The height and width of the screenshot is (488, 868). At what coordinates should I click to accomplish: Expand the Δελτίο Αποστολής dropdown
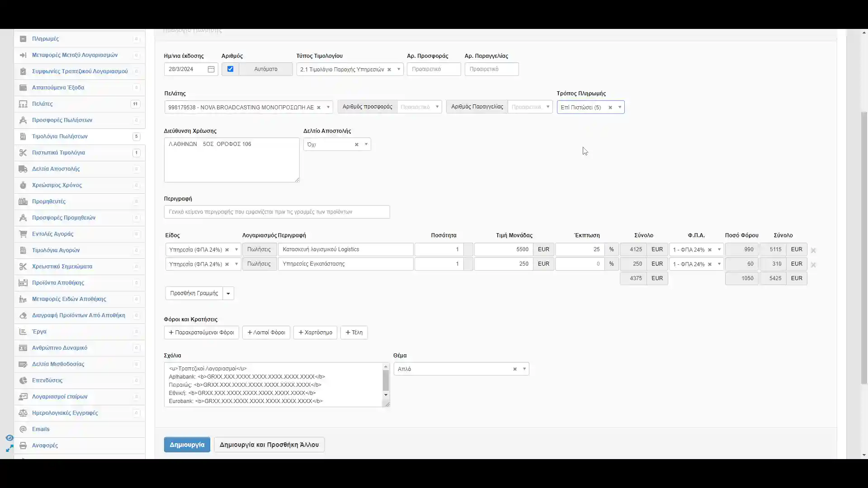[366, 145]
